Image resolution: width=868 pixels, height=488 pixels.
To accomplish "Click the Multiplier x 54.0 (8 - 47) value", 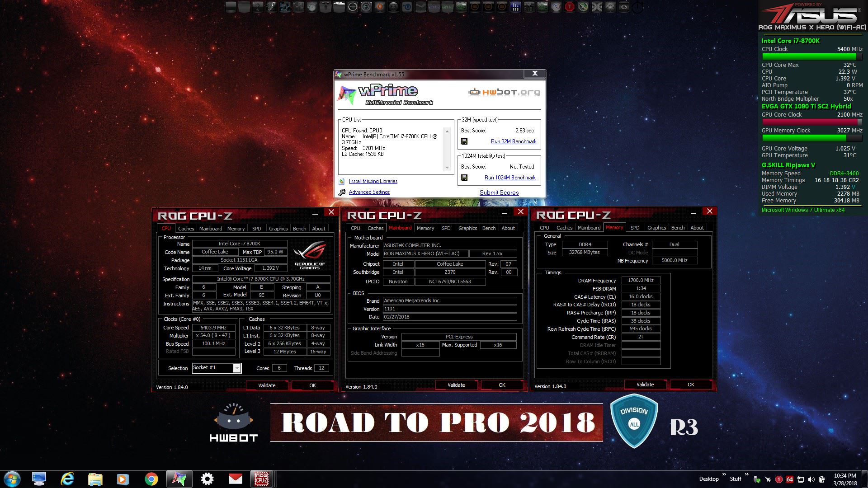I will (x=213, y=336).
